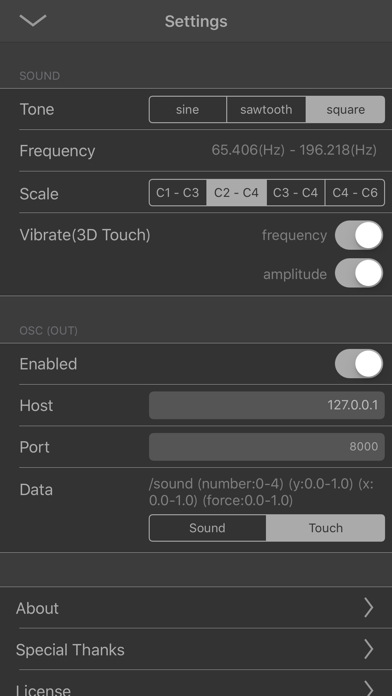
Task: Select the sawtooth tone
Action: tap(266, 109)
